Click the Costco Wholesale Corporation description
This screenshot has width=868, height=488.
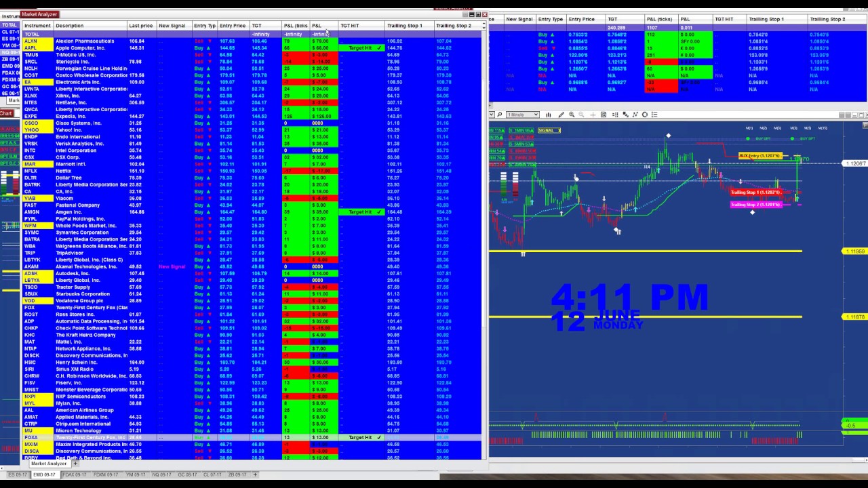click(x=92, y=75)
